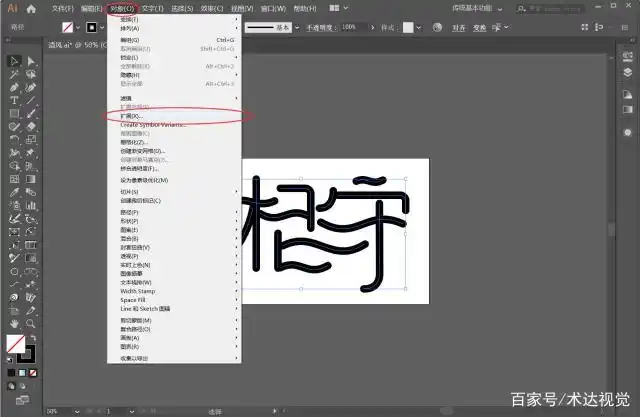Select the Zoom magnifier tool
The height and width of the screenshot is (417, 640).
[x=31, y=324]
